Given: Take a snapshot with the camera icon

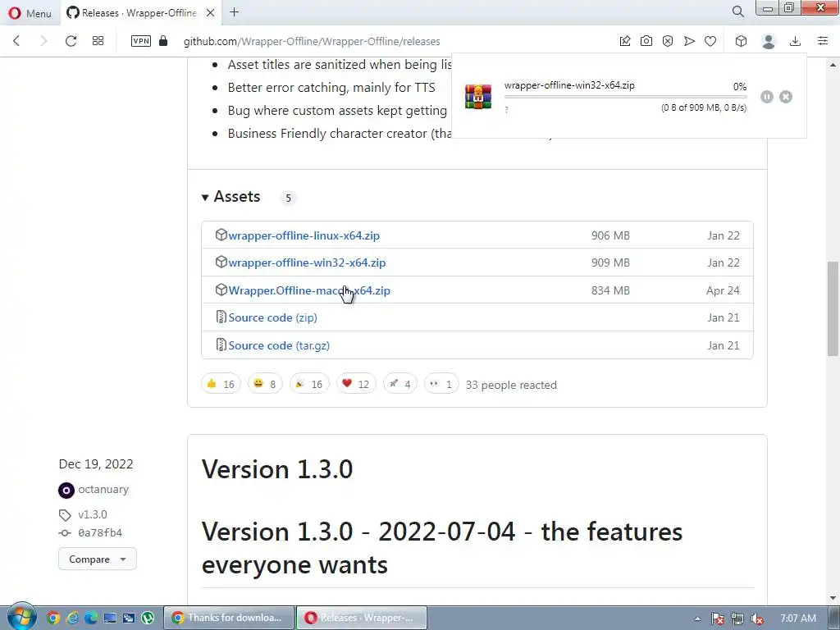Looking at the screenshot, I should 646,41.
